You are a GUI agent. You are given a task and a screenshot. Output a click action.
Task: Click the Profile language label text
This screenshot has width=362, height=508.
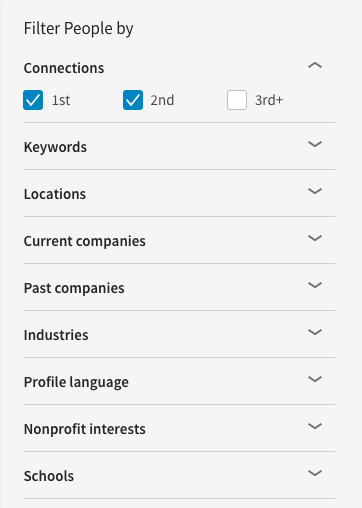[x=76, y=382]
